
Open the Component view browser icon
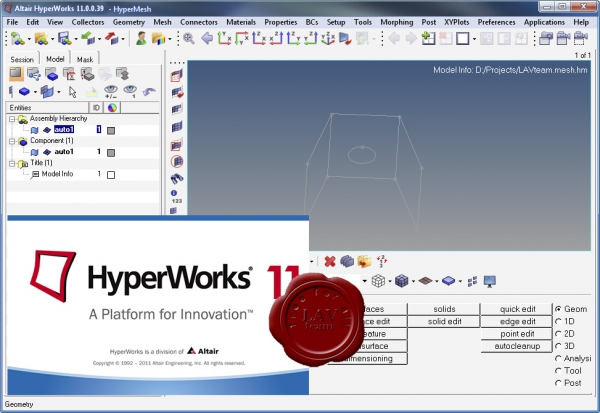[x=51, y=73]
